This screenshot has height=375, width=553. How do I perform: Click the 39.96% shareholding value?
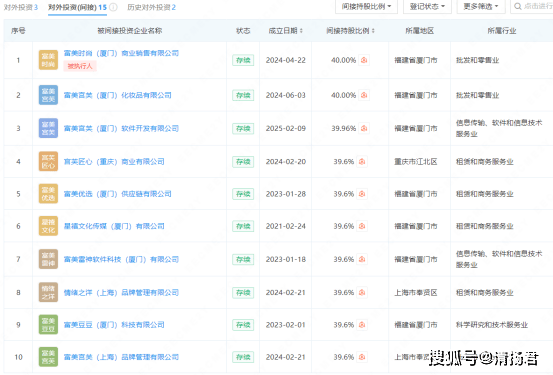coord(344,128)
